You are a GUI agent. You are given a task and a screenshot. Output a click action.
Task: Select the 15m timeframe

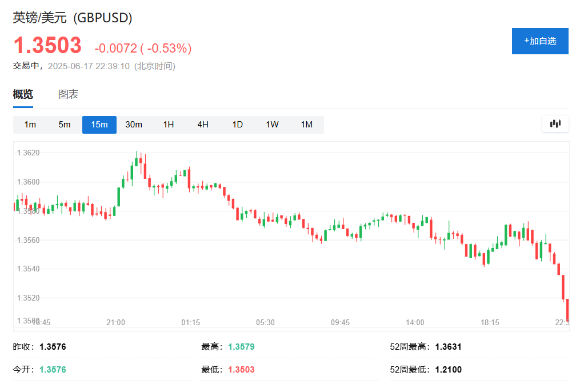[99, 125]
